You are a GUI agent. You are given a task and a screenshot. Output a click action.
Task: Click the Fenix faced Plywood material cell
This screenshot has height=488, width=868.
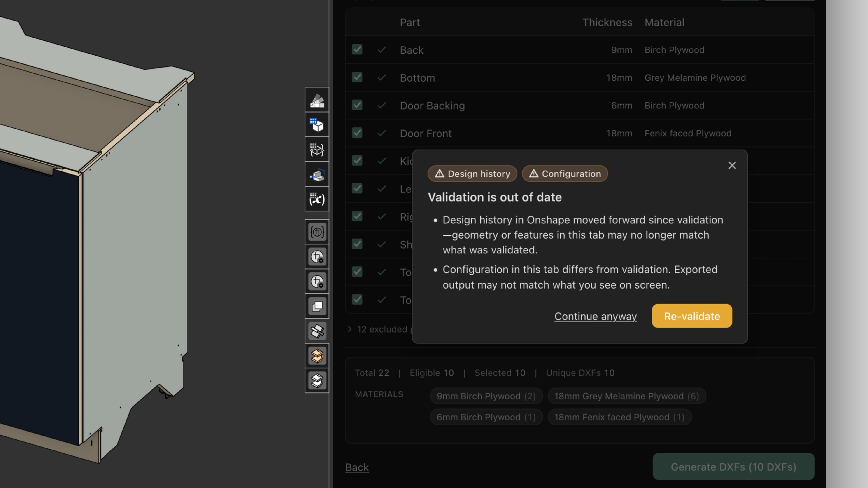(x=688, y=133)
